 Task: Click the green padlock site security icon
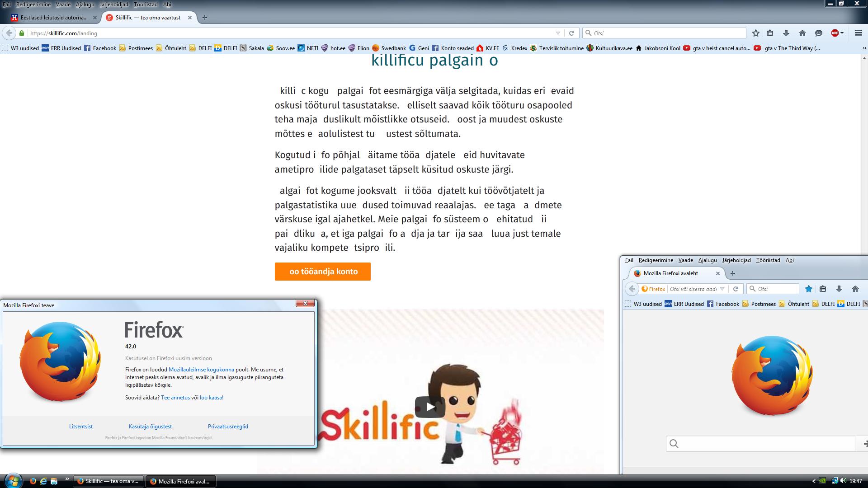(x=21, y=33)
